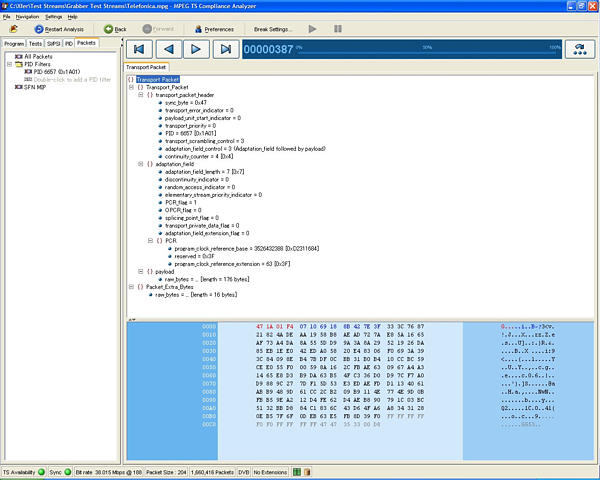The width and height of the screenshot is (600, 480).
Task: Step to the previous packet
Action: point(168,48)
